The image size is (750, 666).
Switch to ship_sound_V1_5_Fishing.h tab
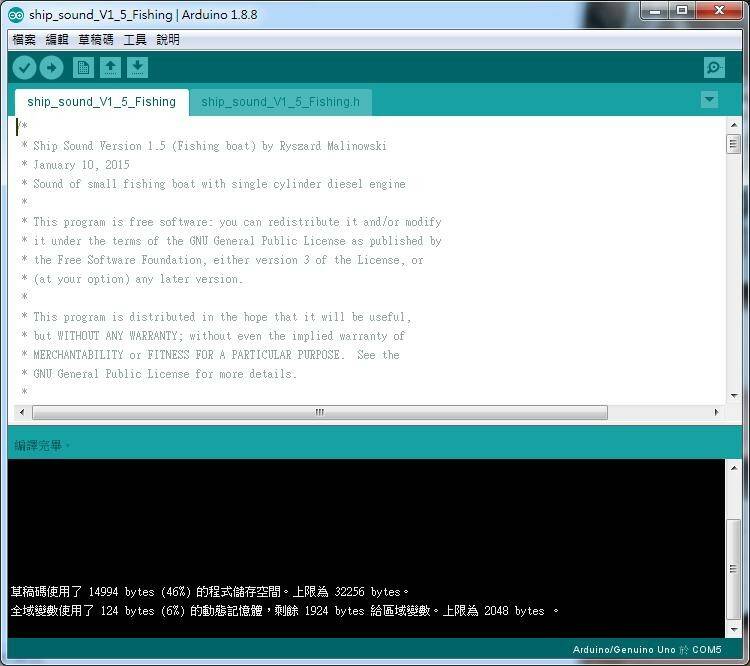tap(280, 102)
